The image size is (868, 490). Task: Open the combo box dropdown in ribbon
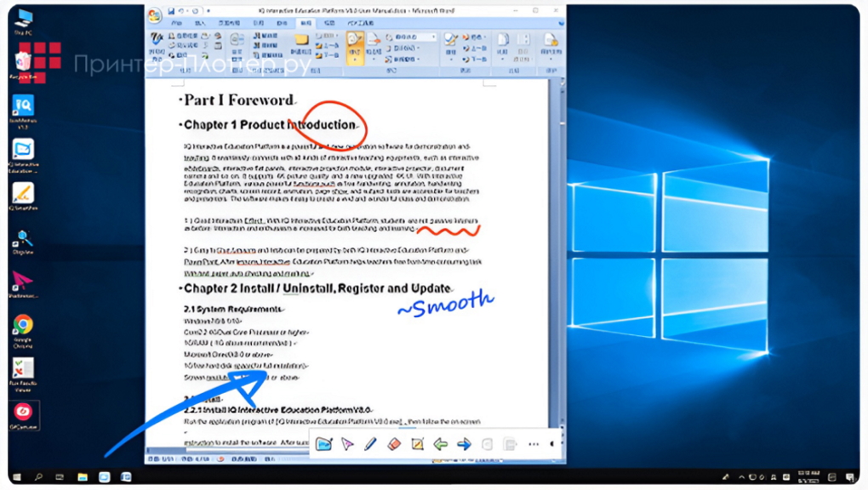tap(433, 37)
